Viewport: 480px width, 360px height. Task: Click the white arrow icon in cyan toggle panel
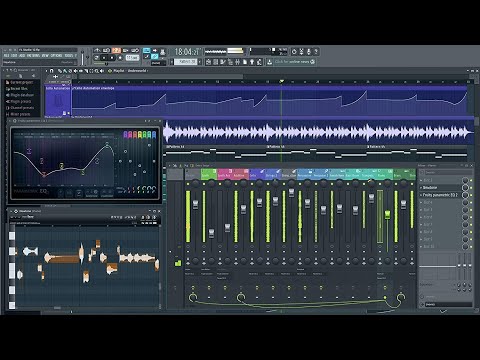point(155,50)
